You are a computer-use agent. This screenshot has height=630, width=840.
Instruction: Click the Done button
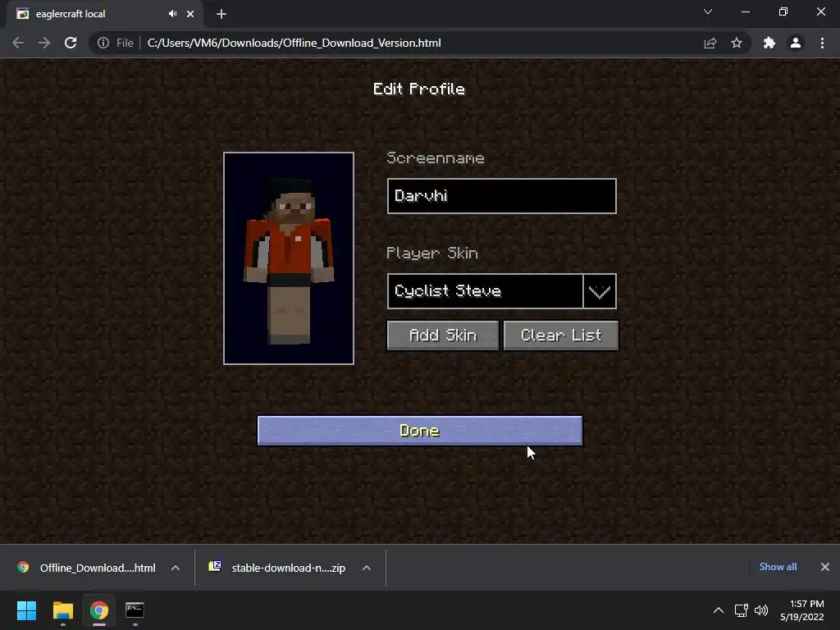(x=419, y=431)
